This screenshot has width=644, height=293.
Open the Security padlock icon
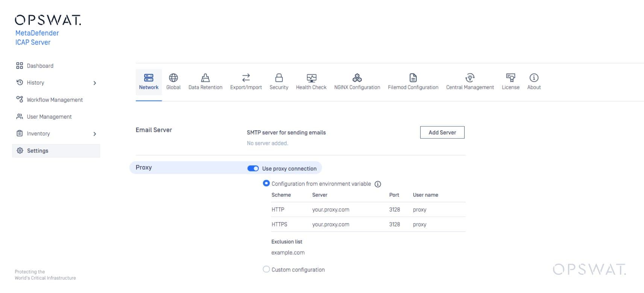[279, 78]
